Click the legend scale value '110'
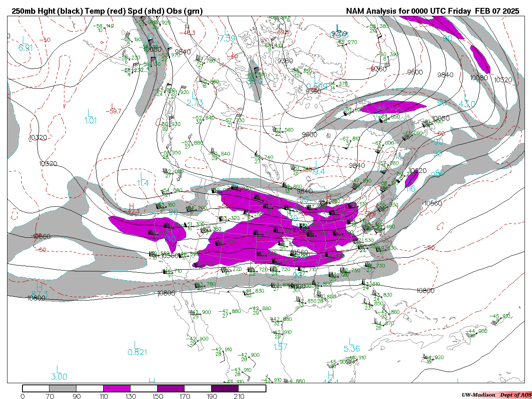This screenshot has width=532, height=399. [104, 396]
